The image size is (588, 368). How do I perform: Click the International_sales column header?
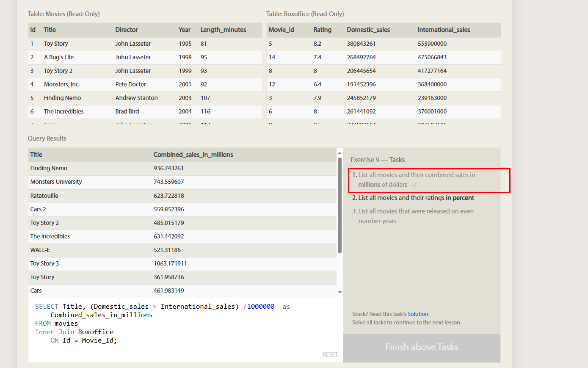click(x=444, y=30)
